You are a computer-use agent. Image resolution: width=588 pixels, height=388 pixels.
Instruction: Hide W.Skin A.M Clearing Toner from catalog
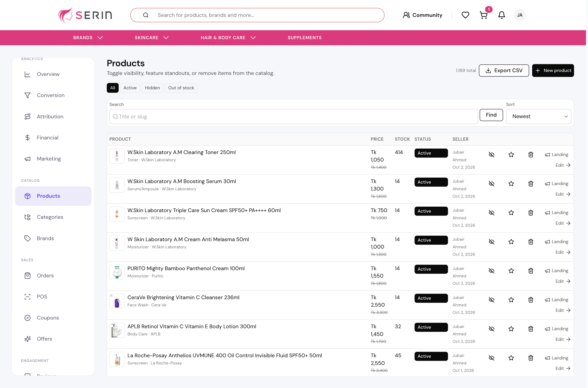pyautogui.click(x=491, y=155)
